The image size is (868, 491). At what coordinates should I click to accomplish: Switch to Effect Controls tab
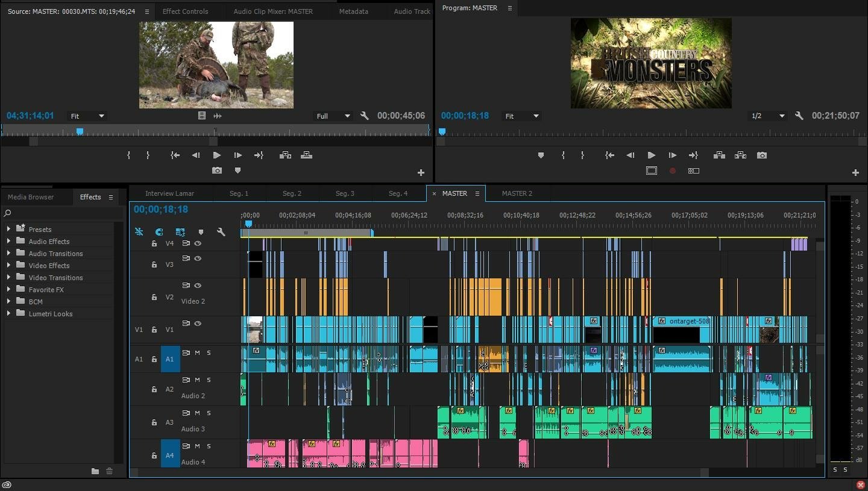pos(186,11)
